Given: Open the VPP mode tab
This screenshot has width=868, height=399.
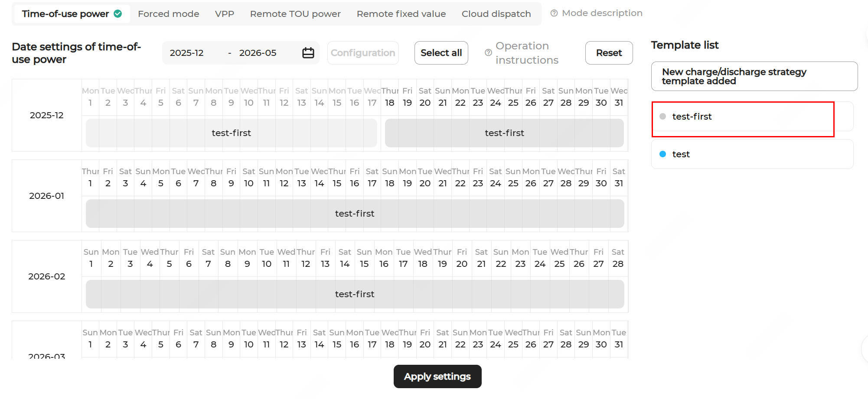Looking at the screenshot, I should (x=225, y=14).
